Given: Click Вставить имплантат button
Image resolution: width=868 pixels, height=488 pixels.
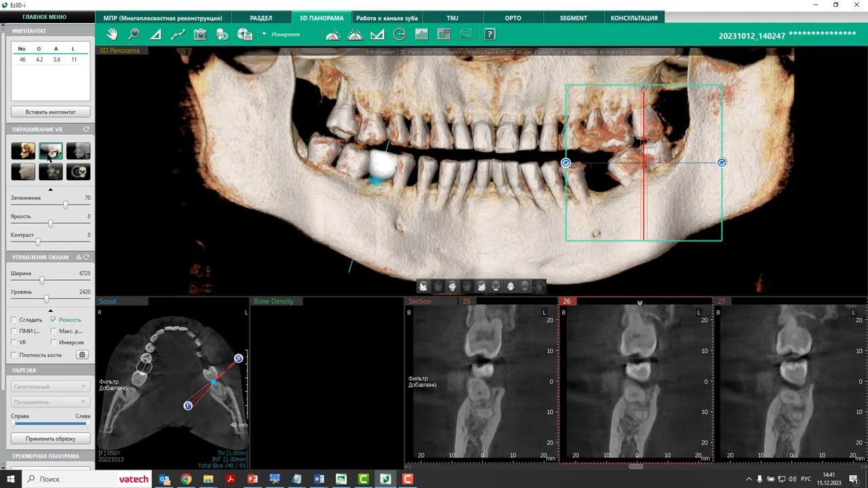Looking at the screenshot, I should click(50, 112).
